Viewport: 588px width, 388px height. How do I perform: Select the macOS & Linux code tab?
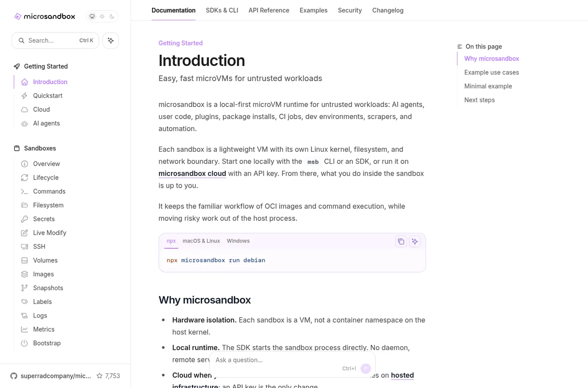point(201,241)
